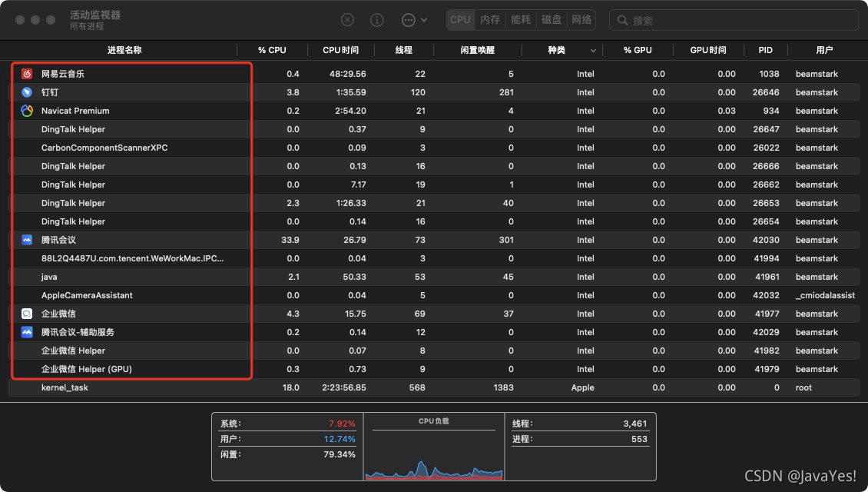Sort by 闲置唤醒 column header
The image size is (868, 492).
tap(477, 50)
